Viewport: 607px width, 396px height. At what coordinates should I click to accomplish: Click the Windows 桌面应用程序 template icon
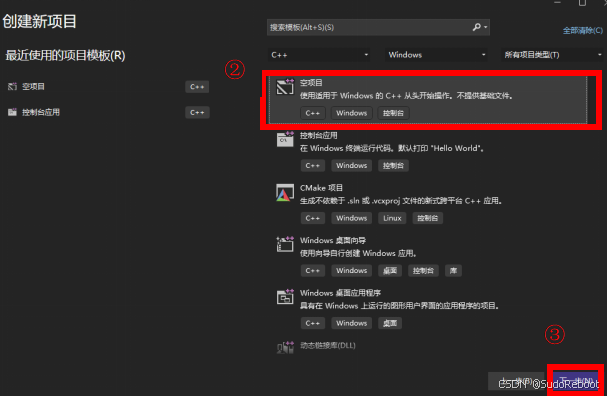pyautogui.click(x=285, y=297)
